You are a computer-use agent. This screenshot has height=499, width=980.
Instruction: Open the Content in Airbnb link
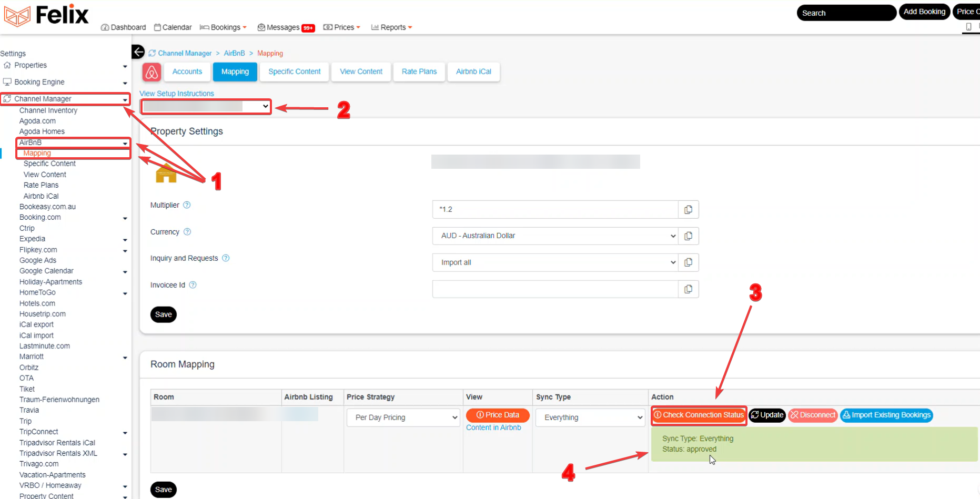[493, 427]
